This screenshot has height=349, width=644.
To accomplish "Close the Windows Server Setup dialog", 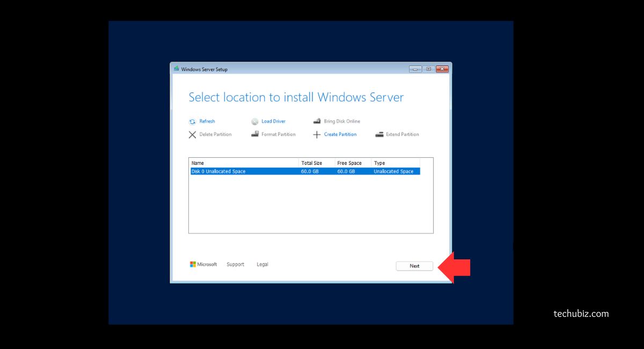I will (442, 69).
